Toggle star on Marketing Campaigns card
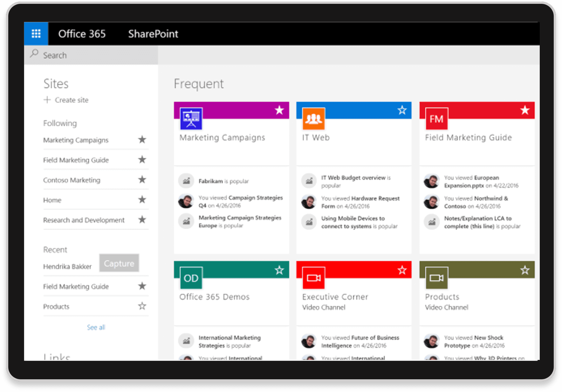Image resolution: width=562 pixels, height=392 pixels. tap(279, 110)
